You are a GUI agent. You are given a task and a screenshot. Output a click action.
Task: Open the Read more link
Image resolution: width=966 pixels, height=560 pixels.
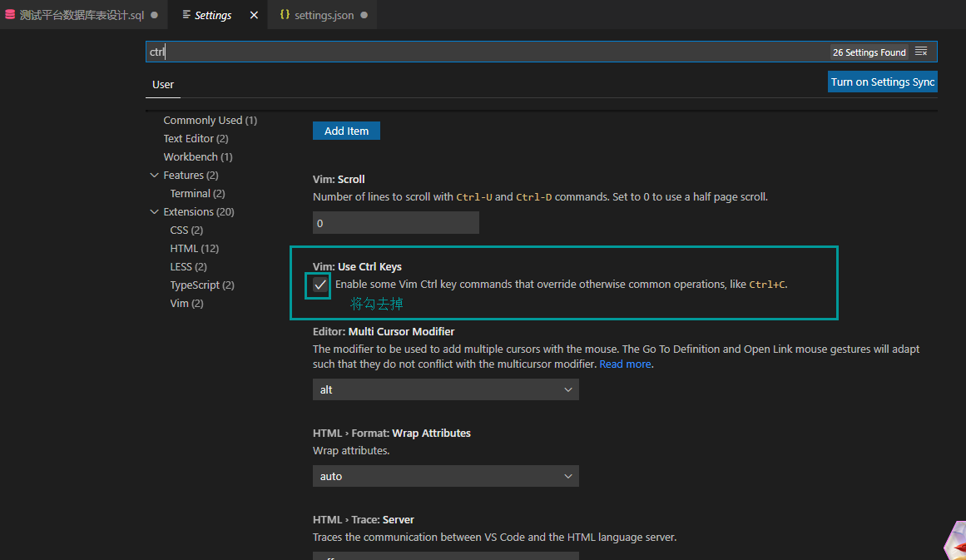coord(625,363)
